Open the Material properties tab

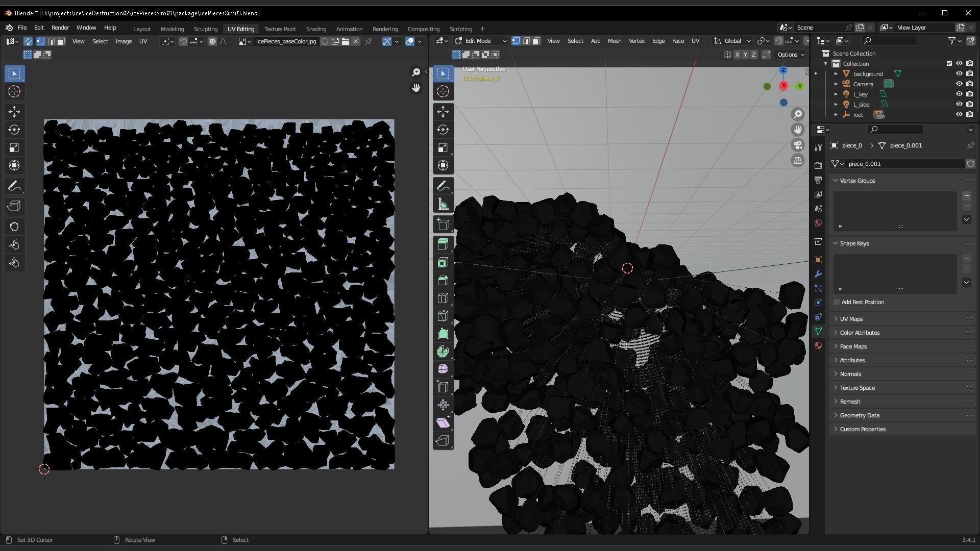pyautogui.click(x=818, y=345)
